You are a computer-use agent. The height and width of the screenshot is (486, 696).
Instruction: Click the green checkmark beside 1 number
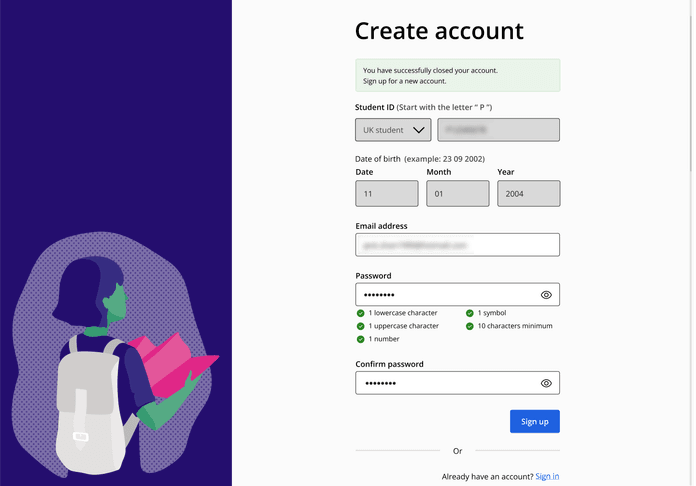click(x=360, y=339)
